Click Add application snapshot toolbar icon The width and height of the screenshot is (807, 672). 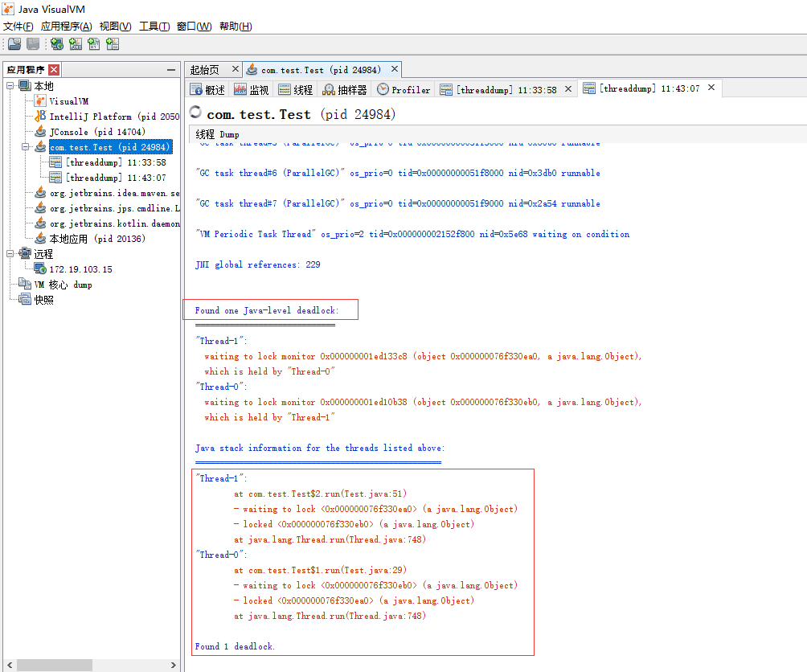pos(113,44)
